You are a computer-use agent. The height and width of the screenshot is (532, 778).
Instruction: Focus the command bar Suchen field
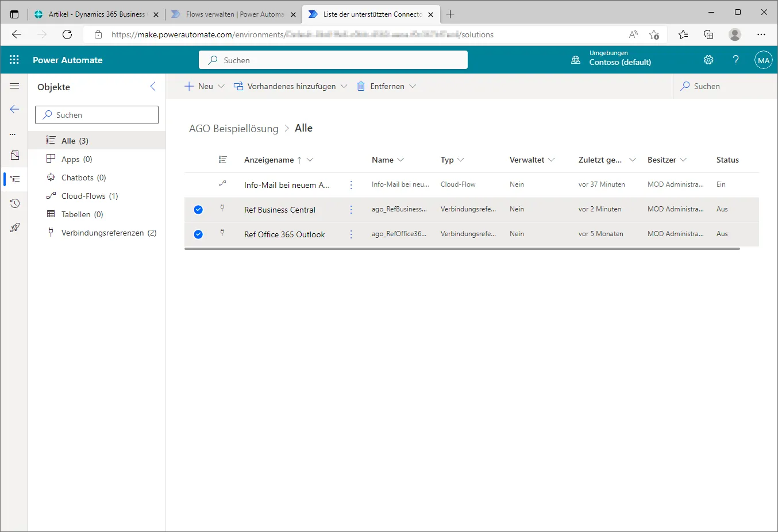(725, 86)
